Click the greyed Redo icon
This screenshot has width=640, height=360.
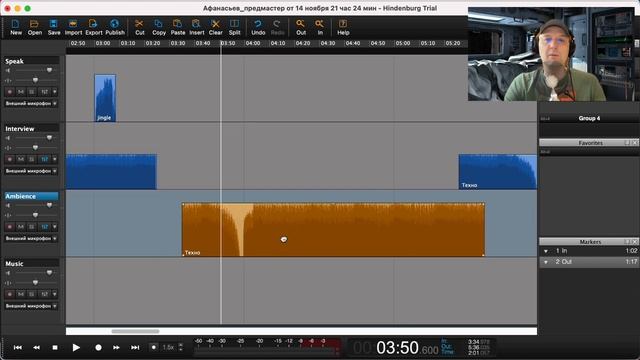[277, 27]
